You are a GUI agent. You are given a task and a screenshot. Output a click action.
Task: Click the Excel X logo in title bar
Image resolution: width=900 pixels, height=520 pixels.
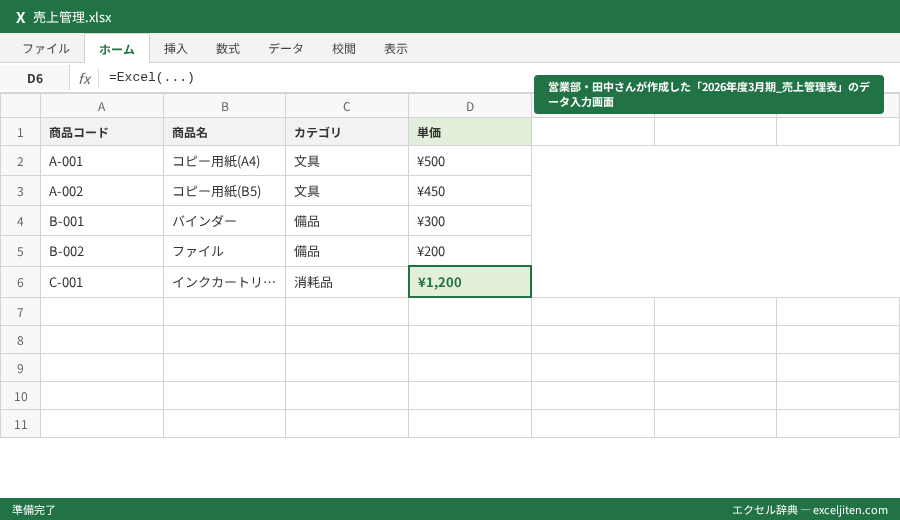pos(21,17)
